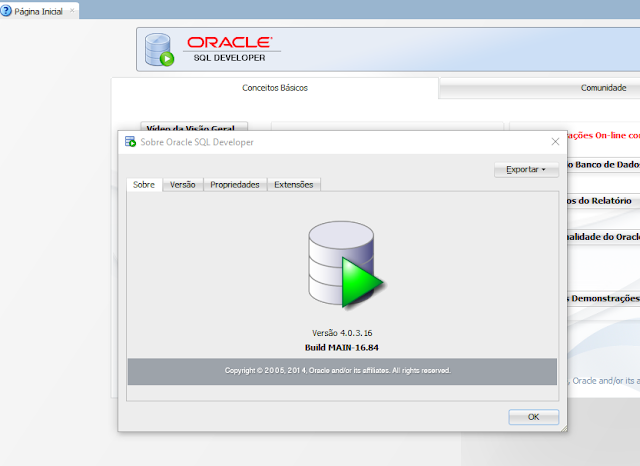640x466 pixels.
Task: Open the Exportar dropdown button
Action: point(526,169)
